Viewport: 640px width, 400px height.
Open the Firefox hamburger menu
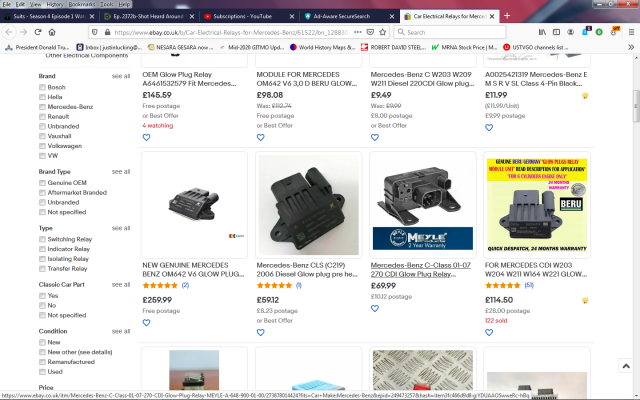631,32
